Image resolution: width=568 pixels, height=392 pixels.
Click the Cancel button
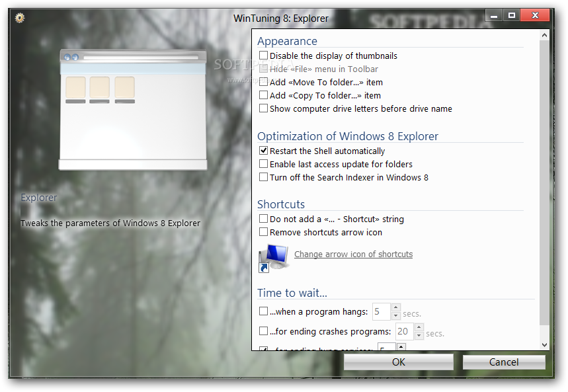click(x=504, y=362)
